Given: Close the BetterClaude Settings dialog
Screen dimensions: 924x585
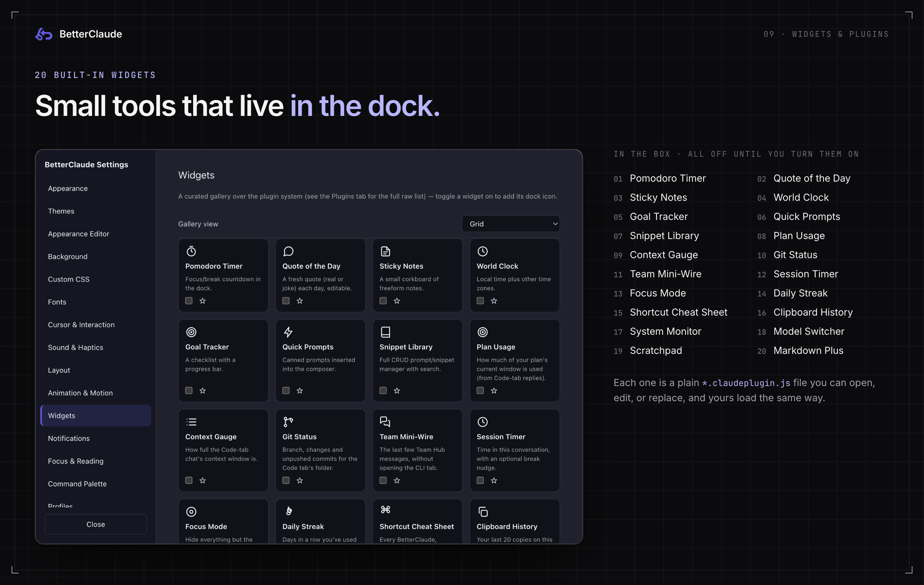Looking at the screenshot, I should [96, 524].
